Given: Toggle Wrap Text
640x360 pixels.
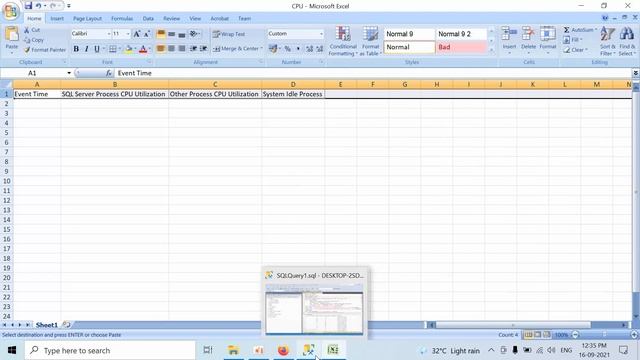Looking at the screenshot, I should point(229,34).
